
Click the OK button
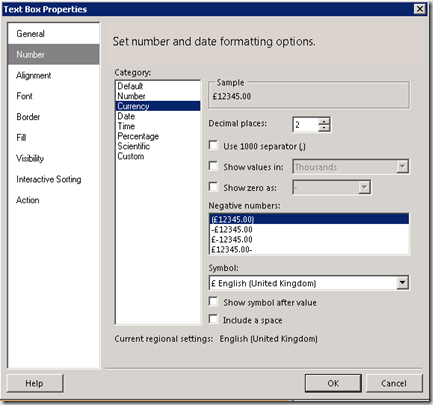[333, 383]
